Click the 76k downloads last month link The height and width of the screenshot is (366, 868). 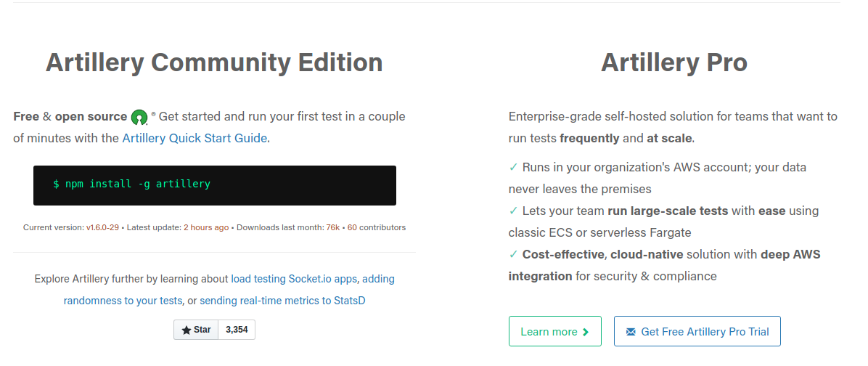(333, 227)
